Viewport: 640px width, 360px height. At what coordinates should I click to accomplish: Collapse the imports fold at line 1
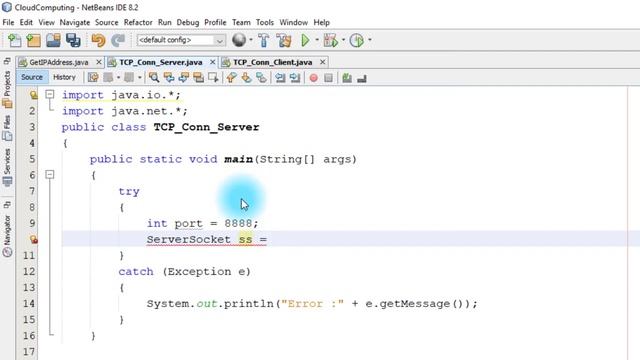tap(50, 95)
